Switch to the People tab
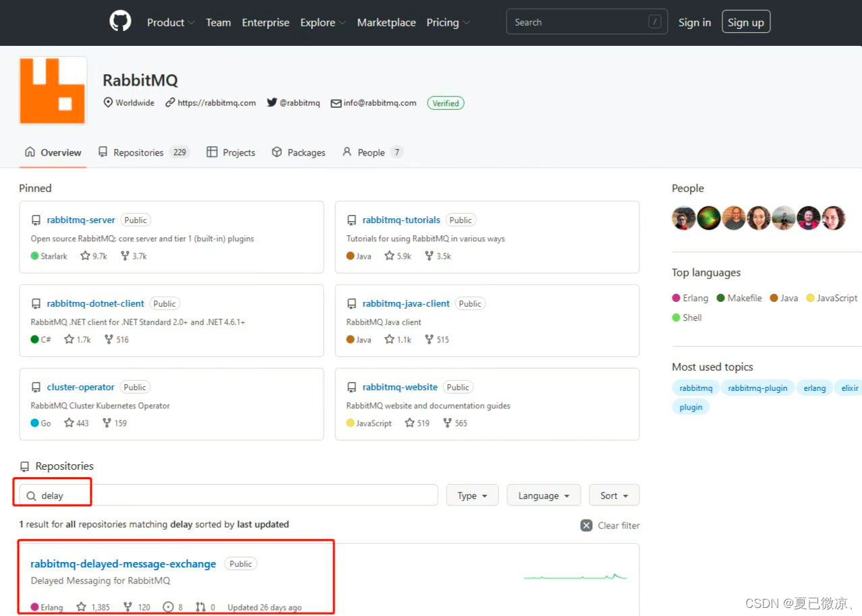The image size is (862, 616). point(372,152)
